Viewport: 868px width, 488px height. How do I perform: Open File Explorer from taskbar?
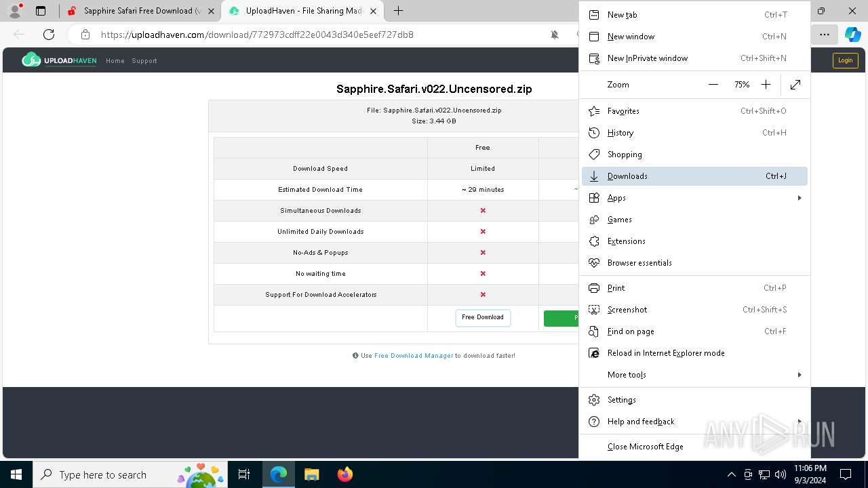[x=312, y=474]
